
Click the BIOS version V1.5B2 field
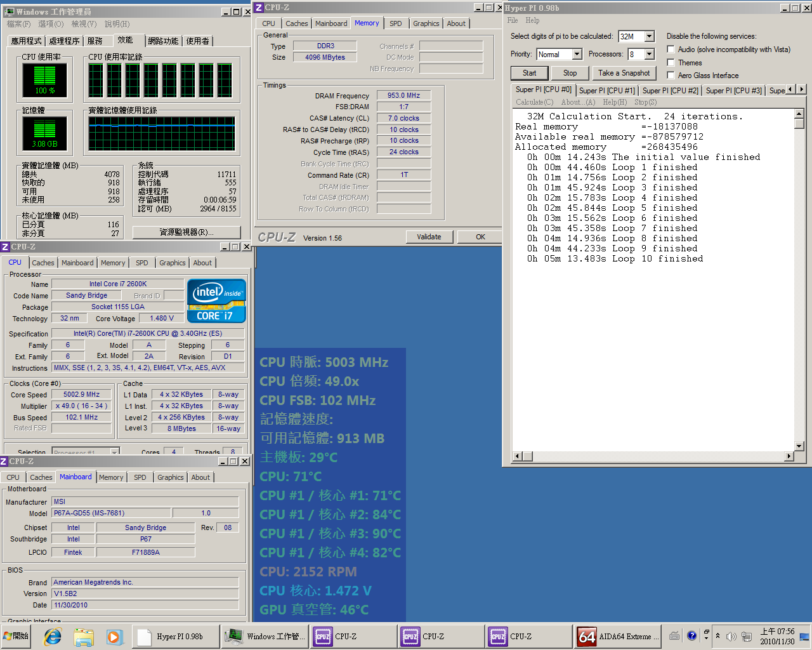[145, 594]
